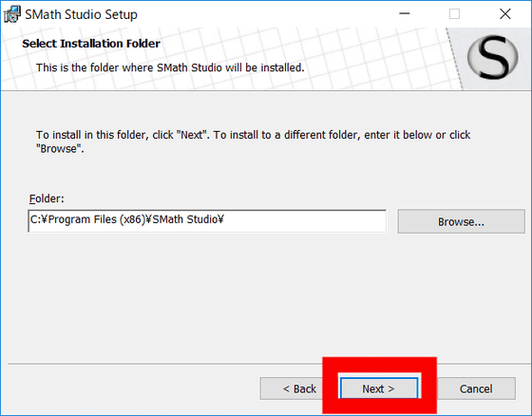Screen dimensions: 532x416
Task: Click inside the Folder path text field
Action: click(207, 221)
